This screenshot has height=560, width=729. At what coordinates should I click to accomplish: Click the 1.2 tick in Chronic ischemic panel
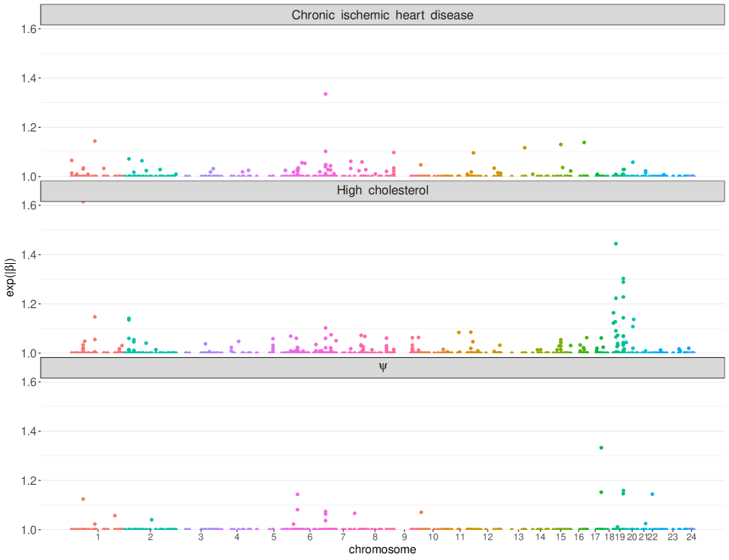point(29,127)
